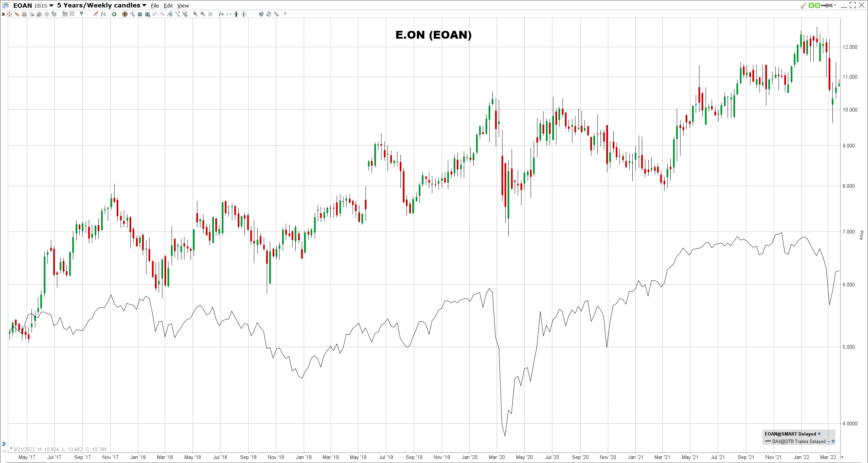Click the title bar gold wrench icon
868x463 pixels.
tap(803, 5)
